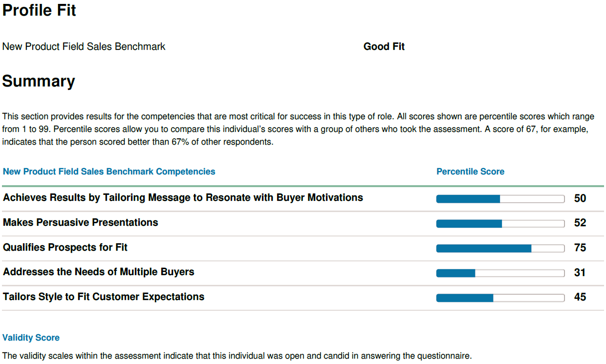Select Tailors Style to Fit Customer Expectations
The height and width of the screenshot is (364, 606).
[x=104, y=297]
